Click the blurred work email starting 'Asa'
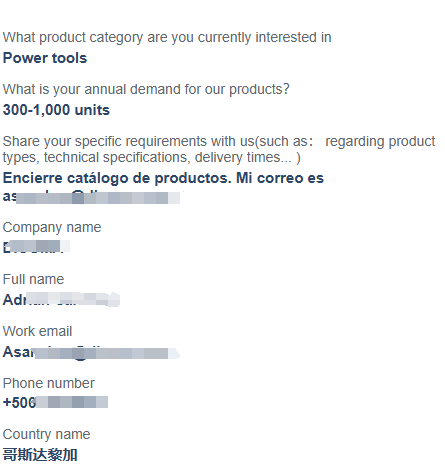Image resolution: width=445 pixels, height=473 pixels. click(x=91, y=353)
